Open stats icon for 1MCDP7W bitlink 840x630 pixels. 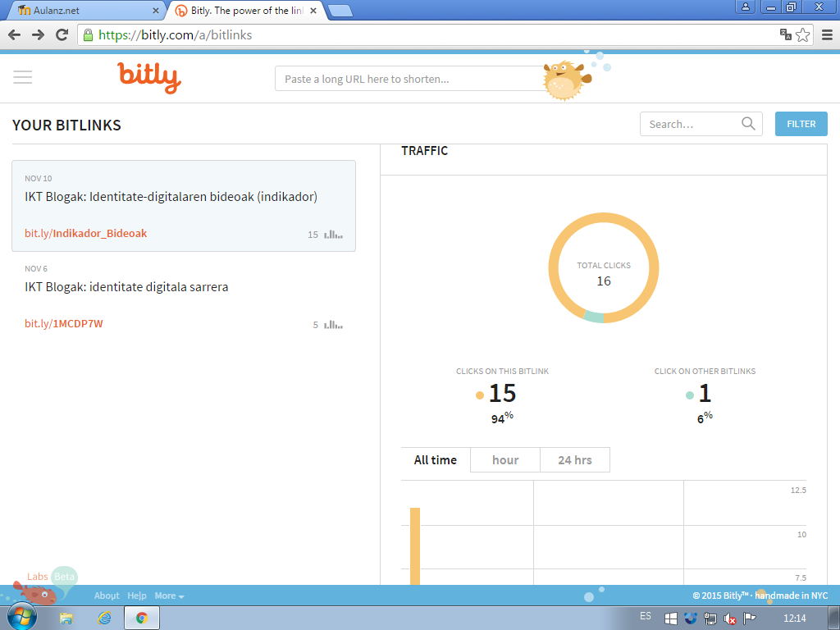(333, 325)
